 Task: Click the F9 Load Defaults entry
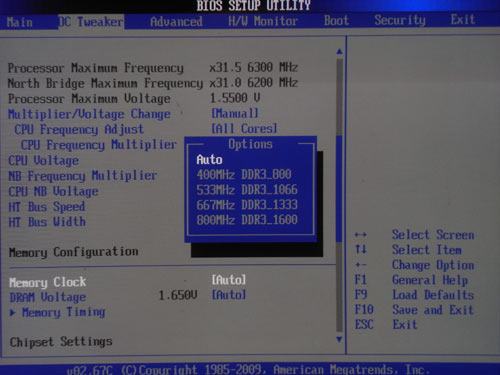414,295
